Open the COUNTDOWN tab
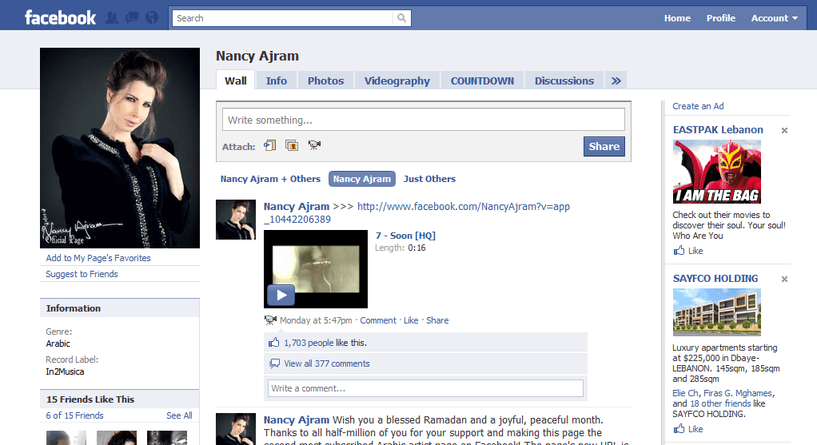This screenshot has height=445, width=817. [482, 81]
